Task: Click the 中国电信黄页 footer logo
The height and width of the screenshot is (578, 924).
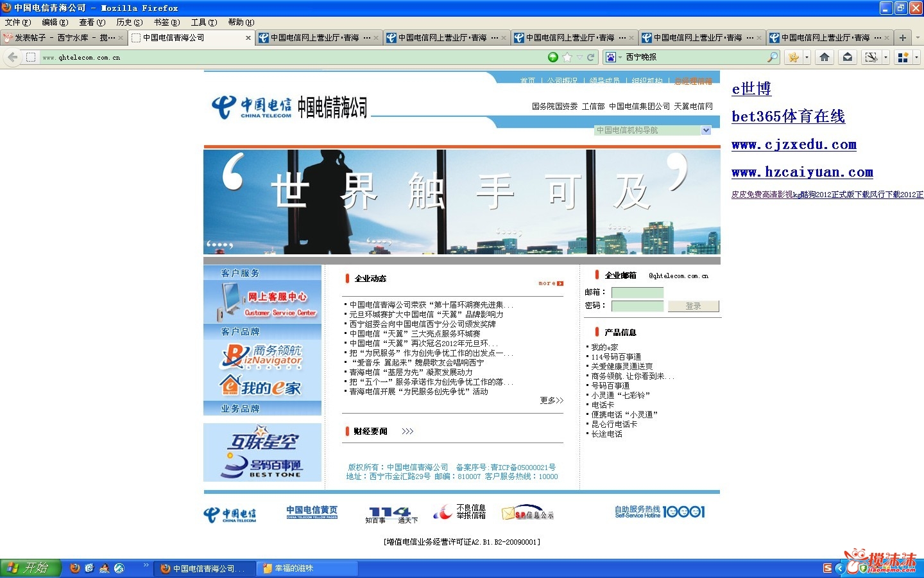Action: pos(312,512)
